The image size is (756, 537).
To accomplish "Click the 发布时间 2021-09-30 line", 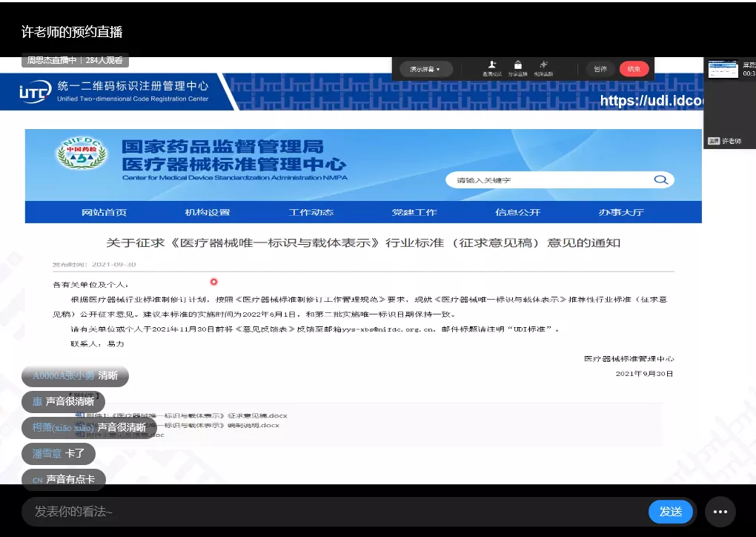I will 94,264.
